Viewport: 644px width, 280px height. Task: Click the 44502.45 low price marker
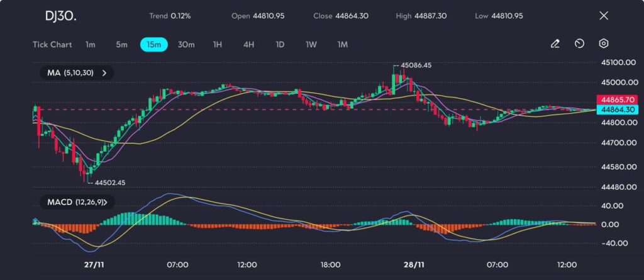109,182
